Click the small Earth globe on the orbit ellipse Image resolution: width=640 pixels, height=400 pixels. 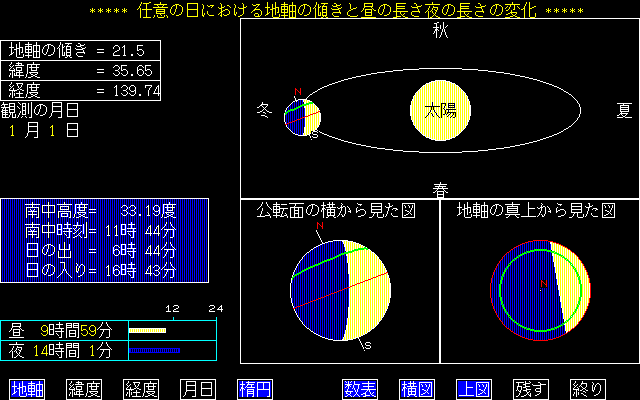(301, 116)
